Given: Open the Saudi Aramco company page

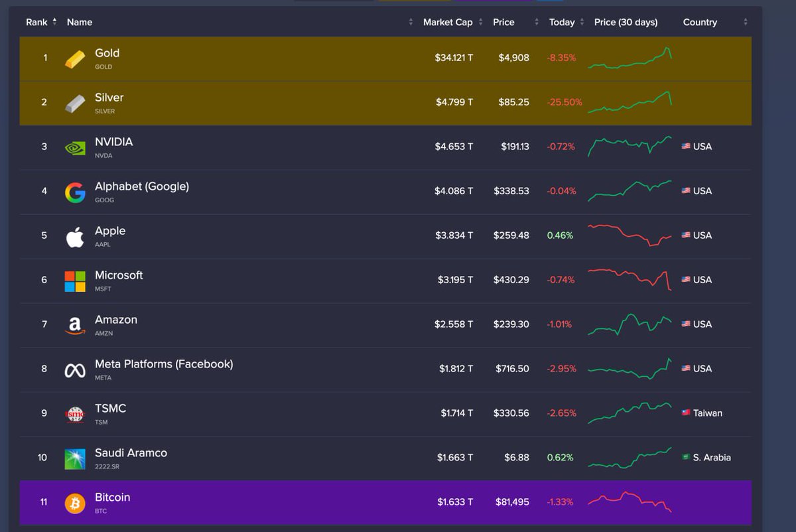Looking at the screenshot, I should pyautogui.click(x=131, y=453).
